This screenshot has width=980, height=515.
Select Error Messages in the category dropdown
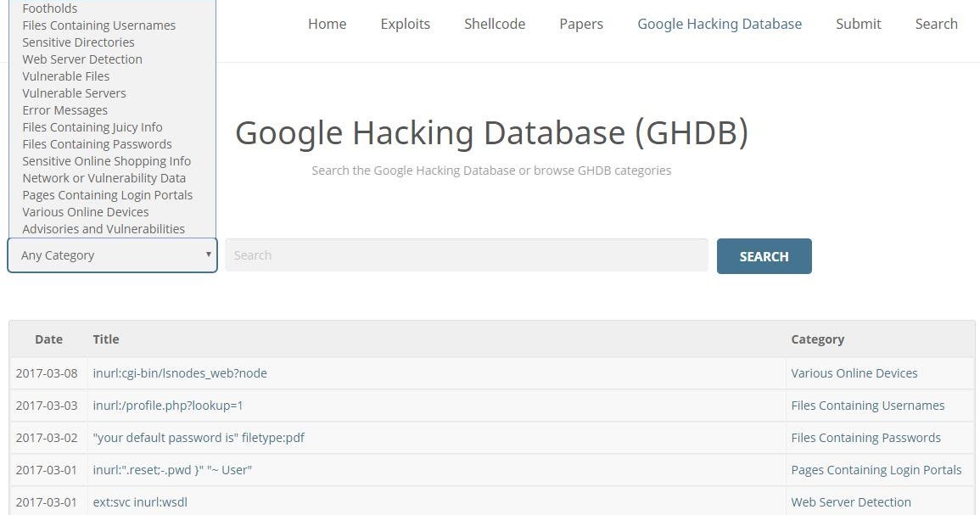[x=65, y=109]
